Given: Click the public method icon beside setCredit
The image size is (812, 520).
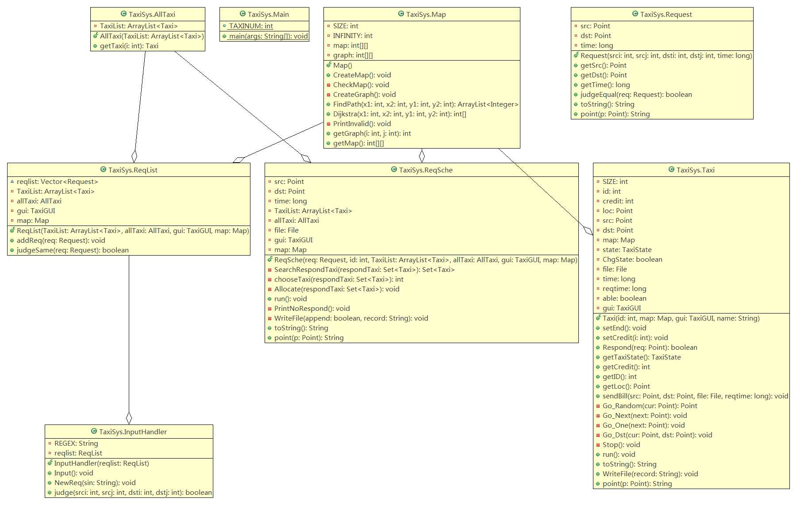Looking at the screenshot, I should tap(598, 338).
